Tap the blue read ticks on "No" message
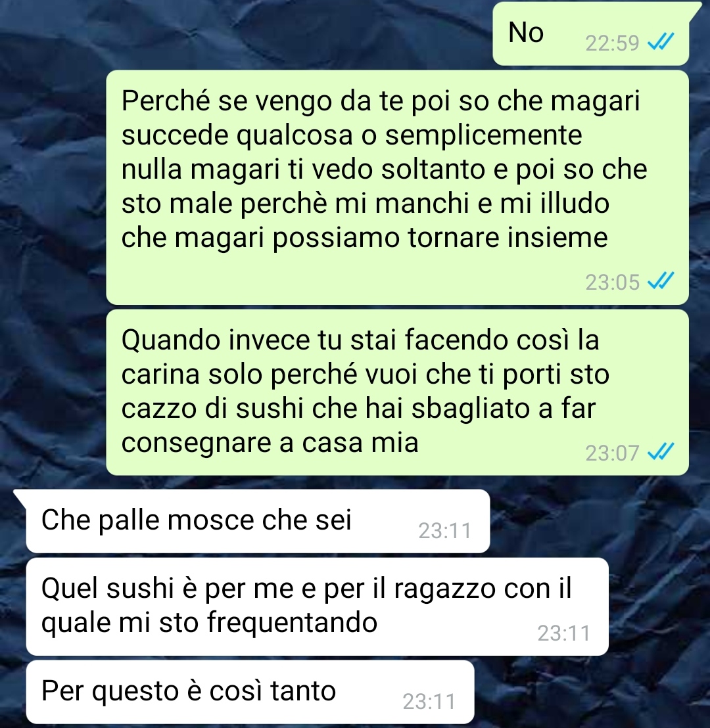Image resolution: width=710 pixels, height=728 pixels. 660,43
